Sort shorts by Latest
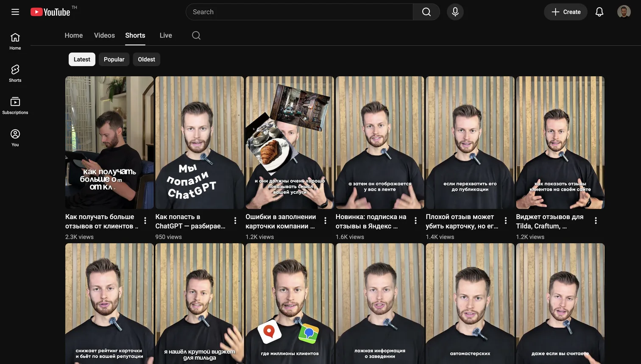 click(82, 59)
